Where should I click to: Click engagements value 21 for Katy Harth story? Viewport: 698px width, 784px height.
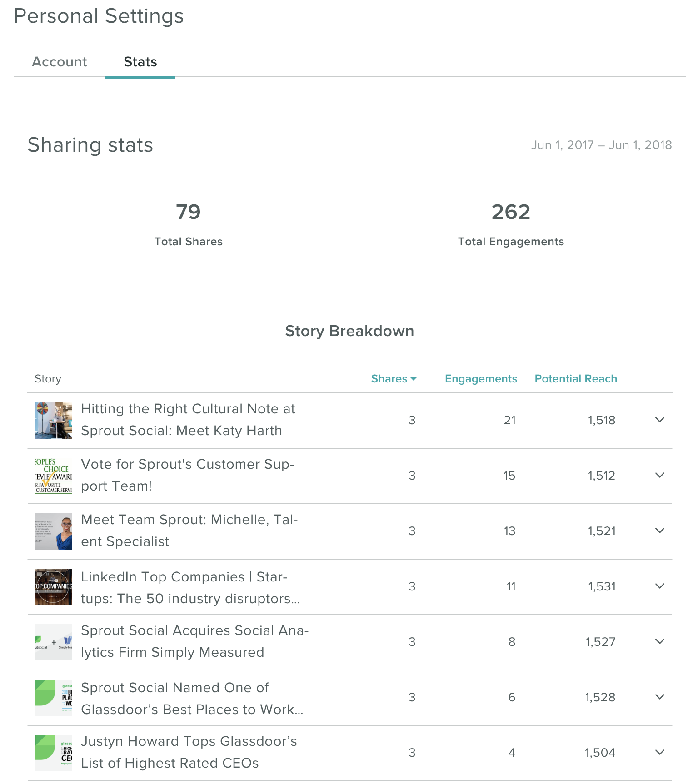point(510,420)
